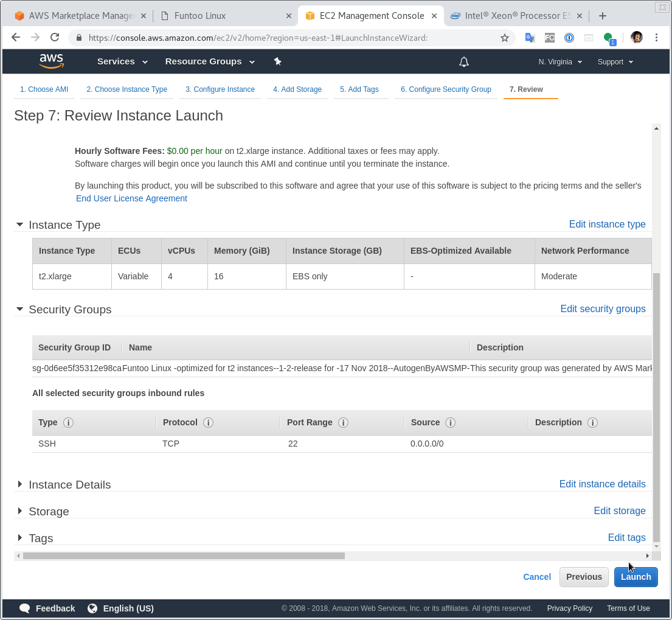672x620 pixels.
Task: Click Edit security groups link
Action: coord(603,308)
